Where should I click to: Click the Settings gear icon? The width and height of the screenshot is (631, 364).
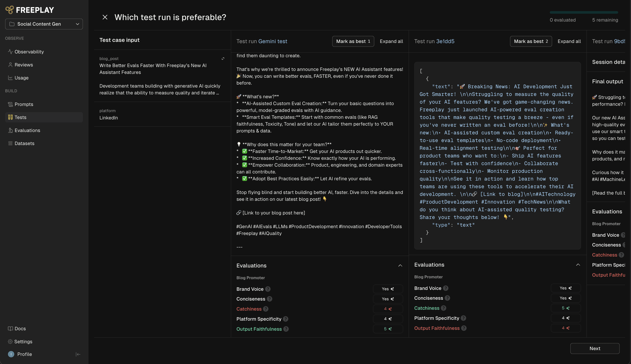[x=10, y=342]
